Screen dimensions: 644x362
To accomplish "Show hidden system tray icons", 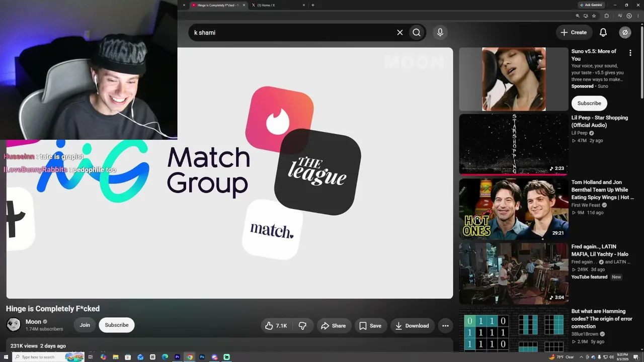I will 582,357.
